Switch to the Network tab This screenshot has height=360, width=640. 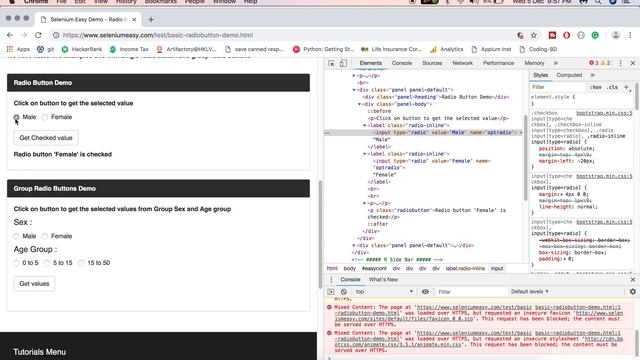pyautogui.click(x=462, y=63)
